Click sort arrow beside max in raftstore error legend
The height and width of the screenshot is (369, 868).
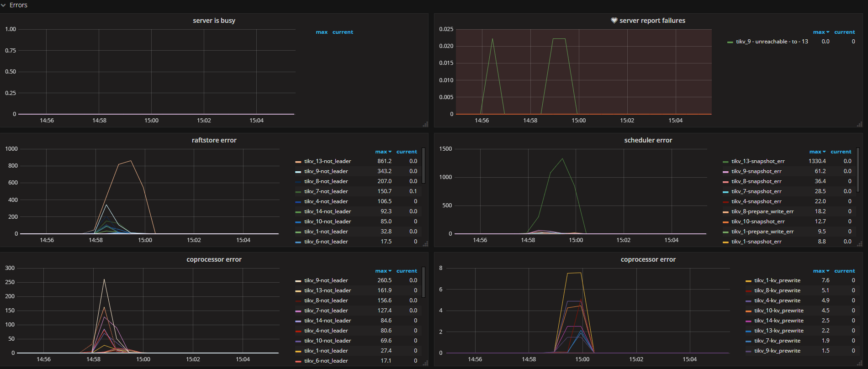coord(390,152)
